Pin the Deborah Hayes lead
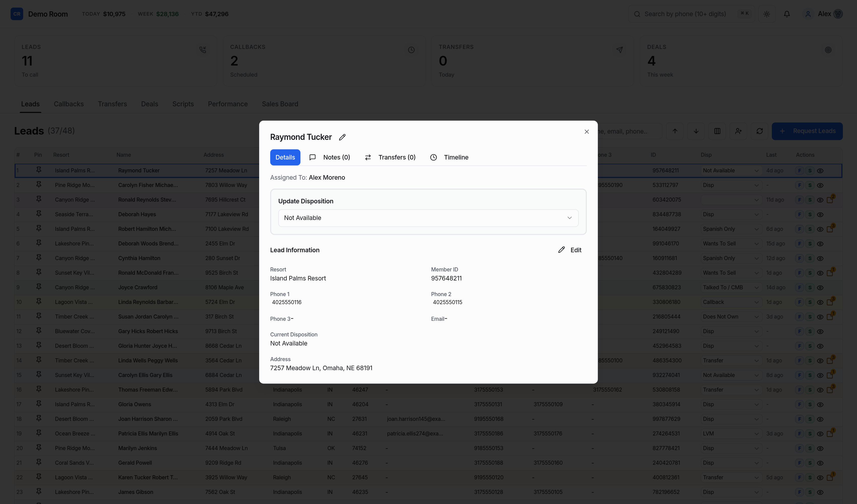This screenshot has width=857, height=504. coord(39,214)
